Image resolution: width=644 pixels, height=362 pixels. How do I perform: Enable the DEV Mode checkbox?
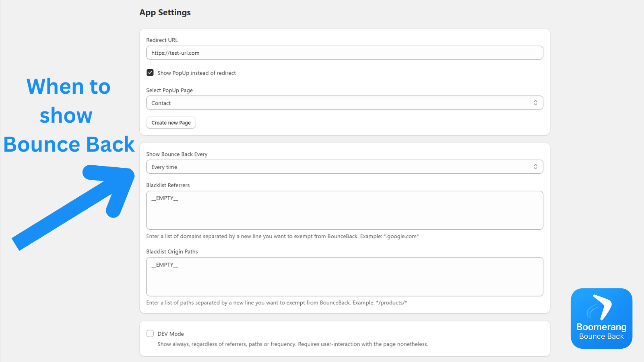coord(150,333)
